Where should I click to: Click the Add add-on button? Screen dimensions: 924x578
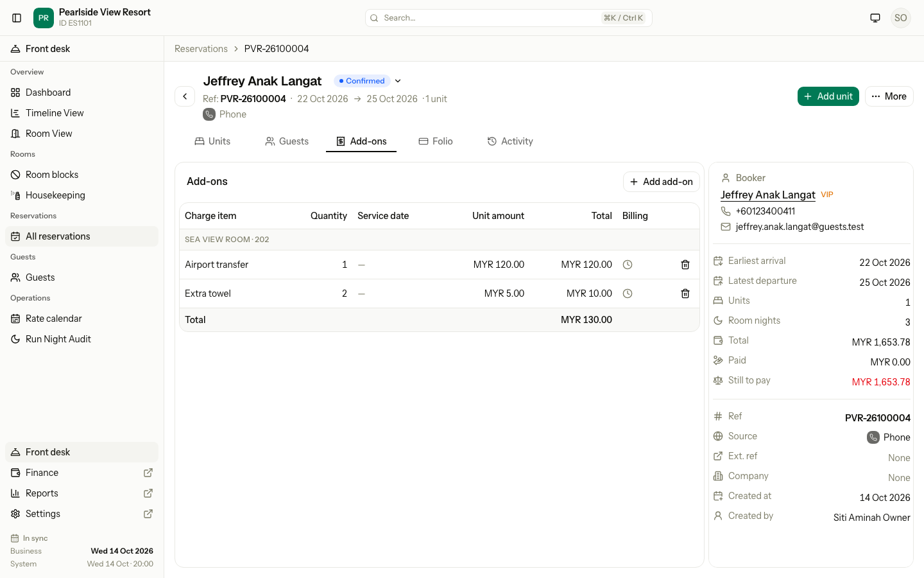tap(661, 182)
